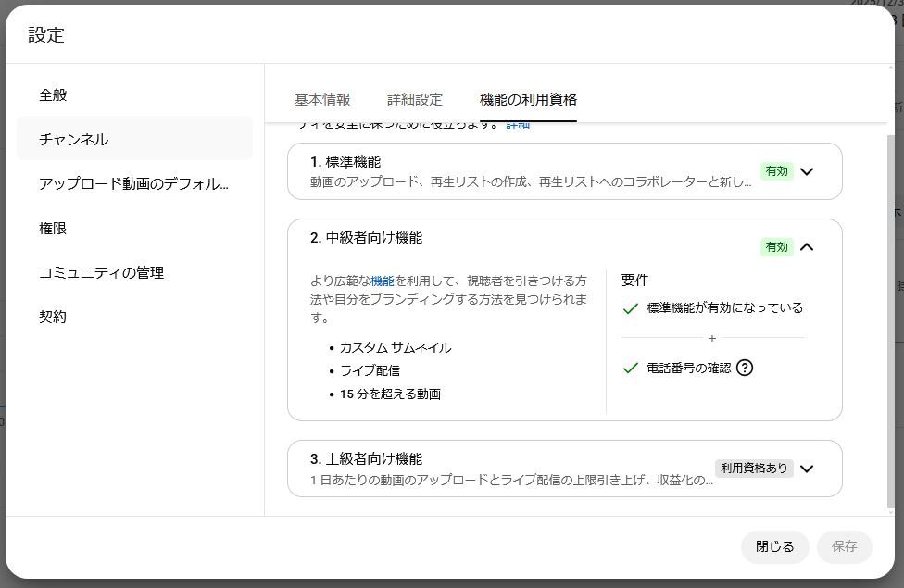
Task: Click the 閉じる button
Action: [x=774, y=546]
